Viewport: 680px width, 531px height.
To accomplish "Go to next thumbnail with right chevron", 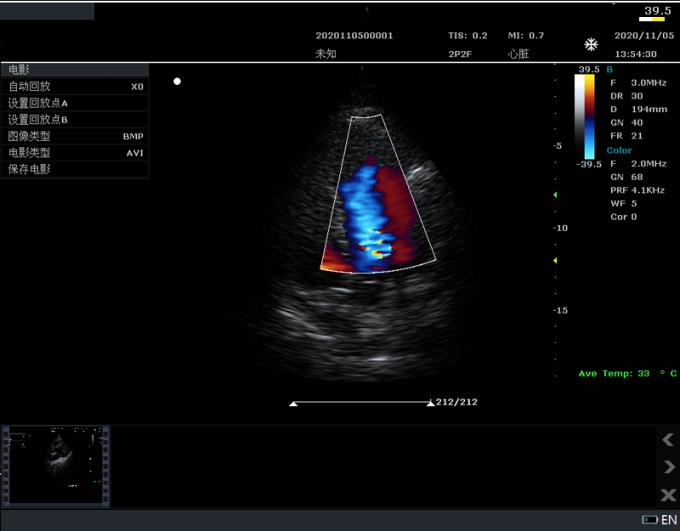I will coord(668,467).
